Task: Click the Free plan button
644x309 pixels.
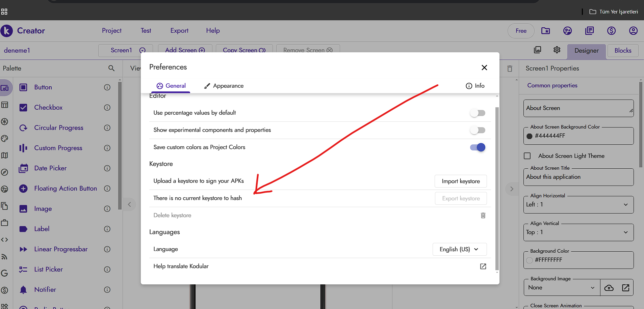Action: (521, 31)
